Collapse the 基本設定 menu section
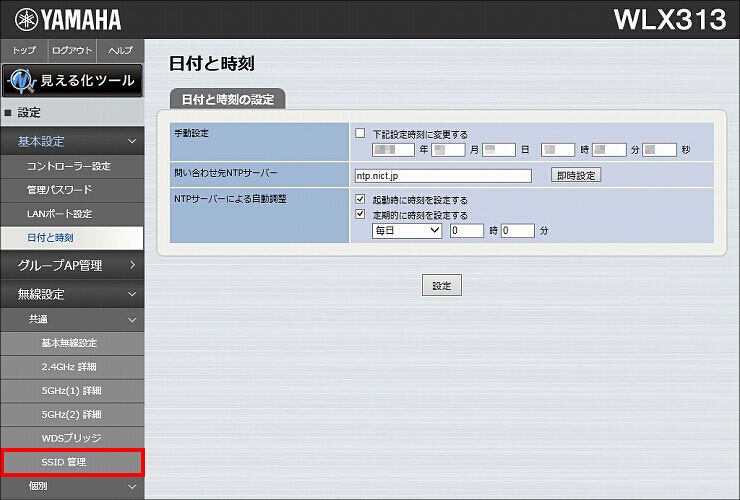Image resolution: width=740 pixels, height=500 pixels. 72,141
